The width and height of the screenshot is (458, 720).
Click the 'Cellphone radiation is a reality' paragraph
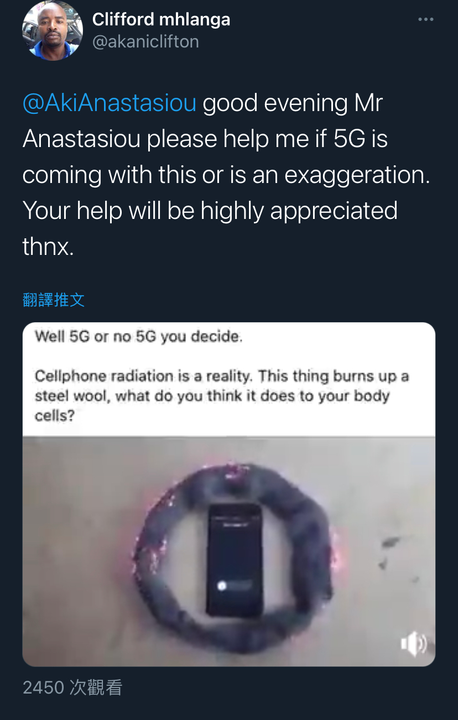pyautogui.click(x=221, y=396)
